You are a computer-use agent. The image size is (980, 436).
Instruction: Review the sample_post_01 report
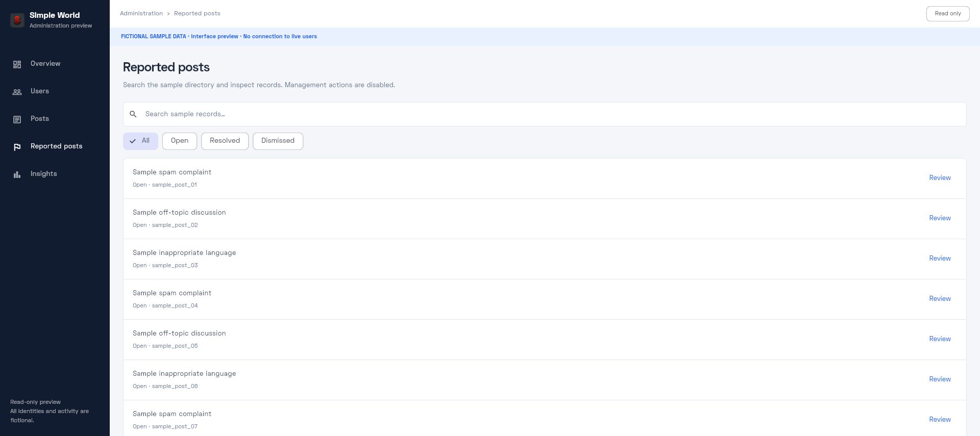pos(940,178)
